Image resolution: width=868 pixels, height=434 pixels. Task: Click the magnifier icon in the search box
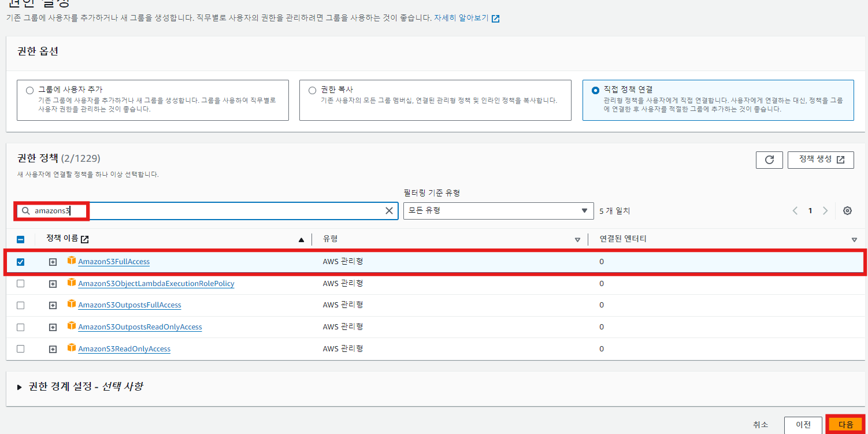[x=25, y=211]
